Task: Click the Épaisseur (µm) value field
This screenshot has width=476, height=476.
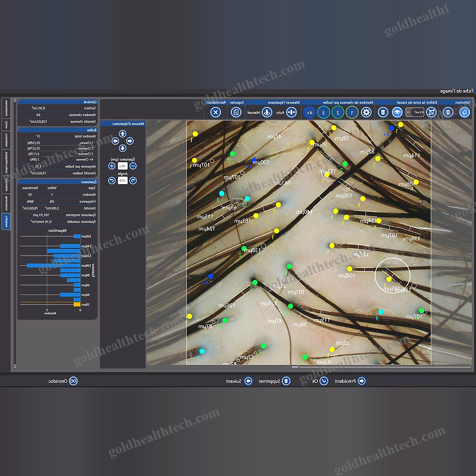Action: 122,166
